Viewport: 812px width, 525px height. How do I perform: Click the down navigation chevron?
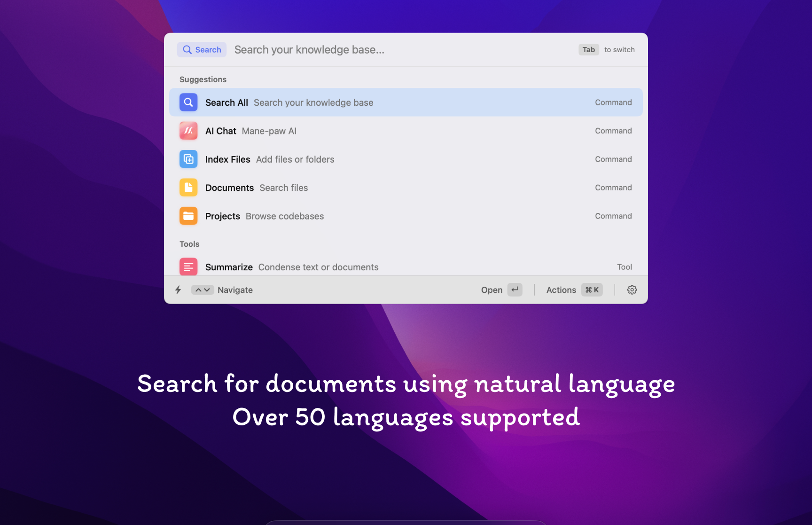point(207,290)
